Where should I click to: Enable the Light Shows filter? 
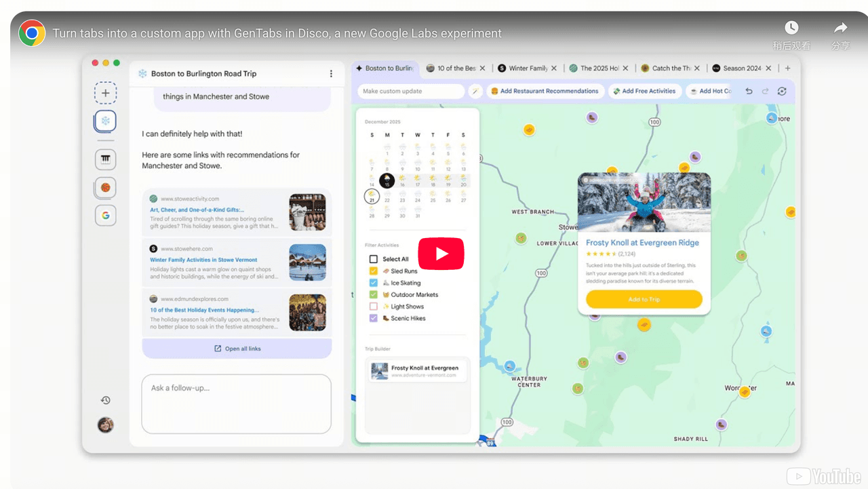(x=374, y=307)
